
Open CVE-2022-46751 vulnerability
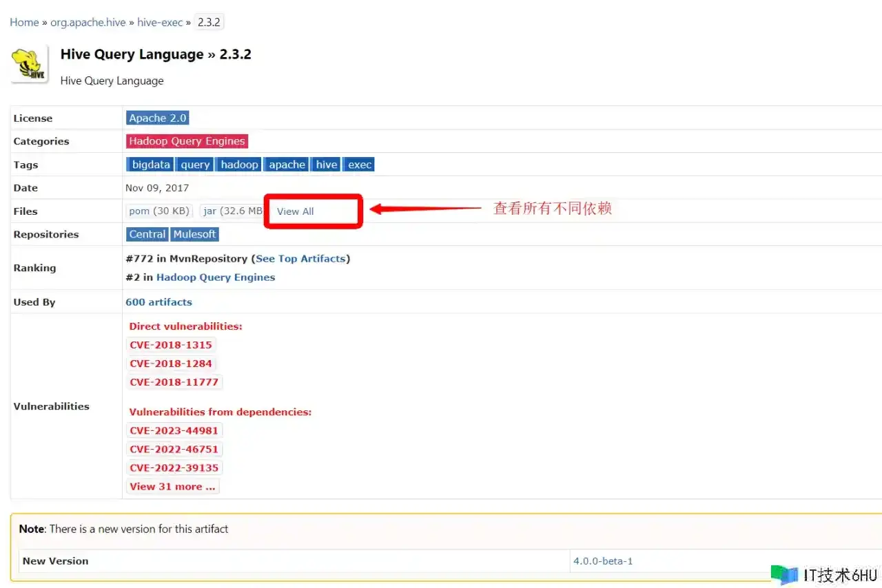click(174, 449)
